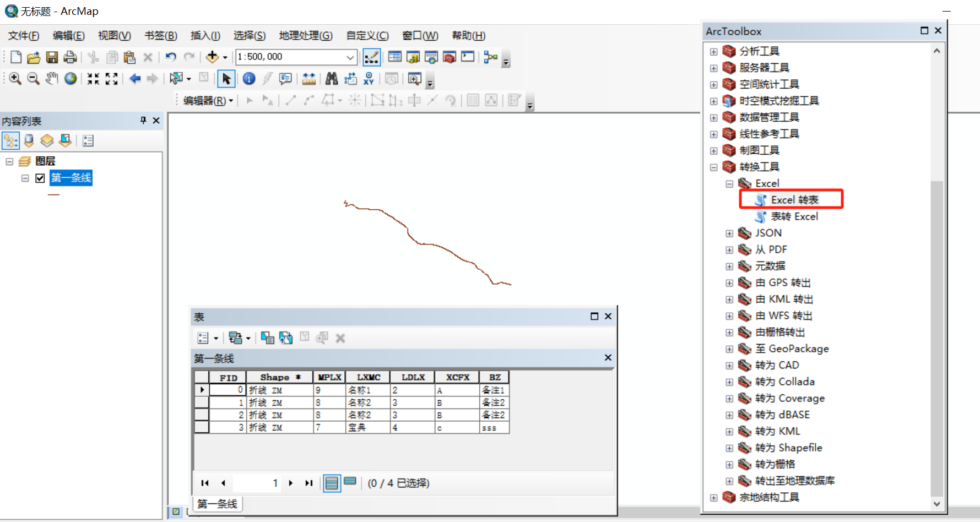Print the map using the printer icon
Image resolution: width=980 pixels, height=522 pixels.
pos(70,57)
